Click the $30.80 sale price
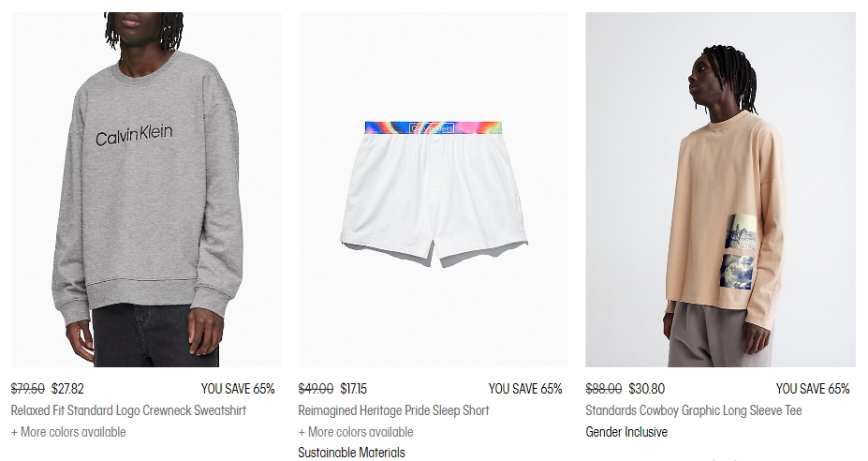 coord(647,389)
